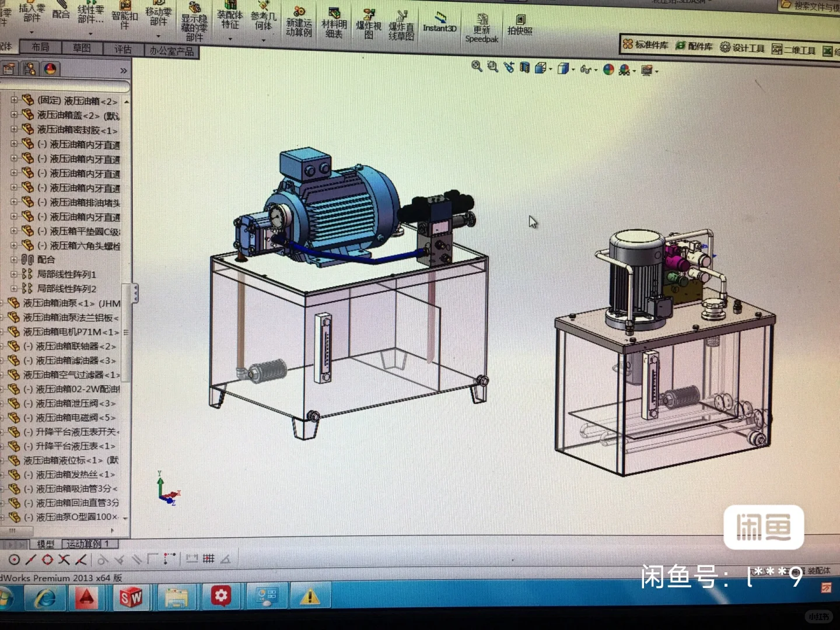The height and width of the screenshot is (630, 840).
Task: Click the Hide/Show Items glasses icon
Action: click(586, 69)
